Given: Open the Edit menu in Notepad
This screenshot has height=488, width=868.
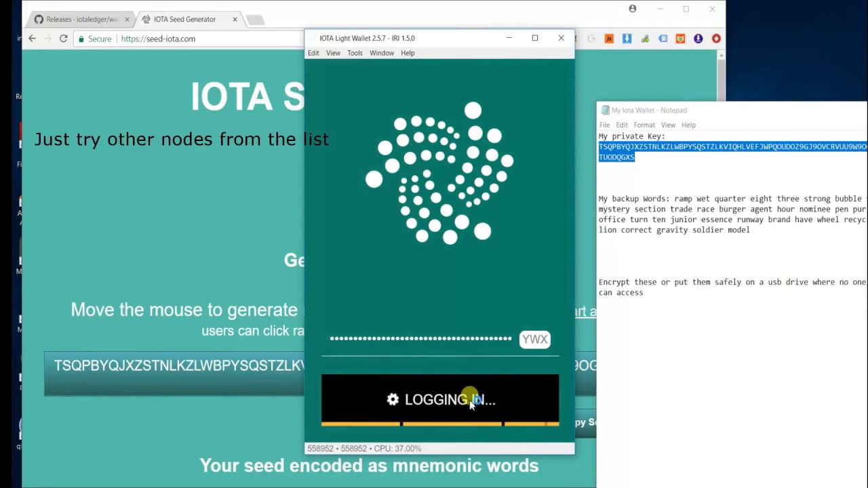Looking at the screenshot, I should (x=622, y=125).
